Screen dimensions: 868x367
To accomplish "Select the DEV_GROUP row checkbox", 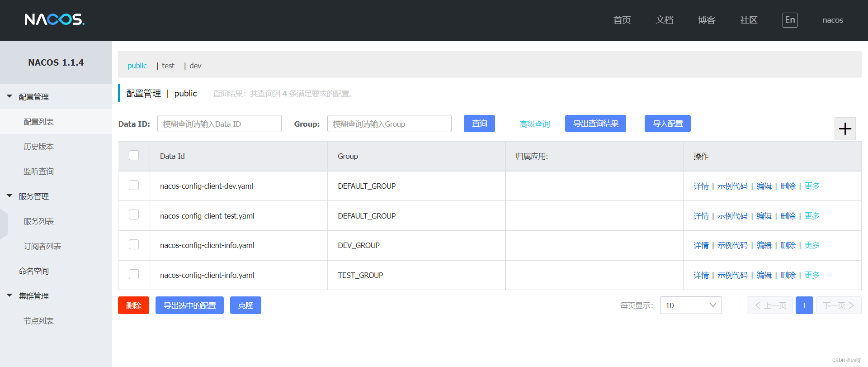I will pyautogui.click(x=134, y=244).
